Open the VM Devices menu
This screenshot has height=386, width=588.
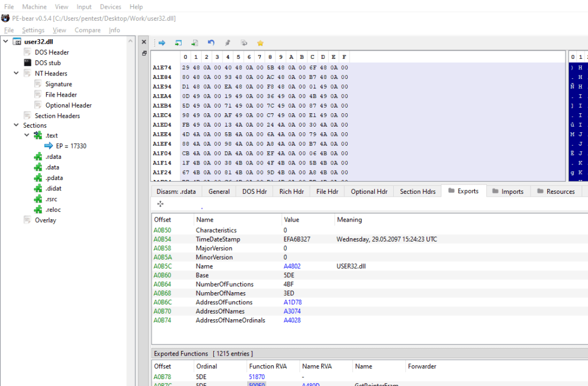(110, 7)
